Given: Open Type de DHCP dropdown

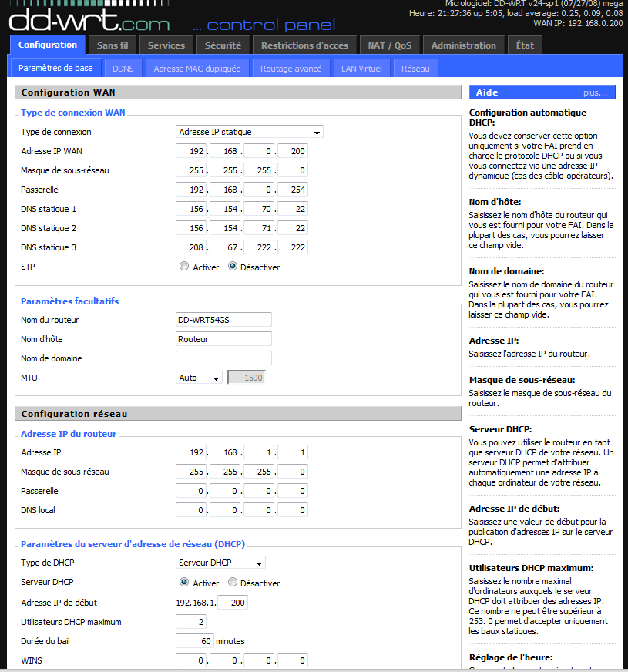Looking at the screenshot, I should coord(220,563).
